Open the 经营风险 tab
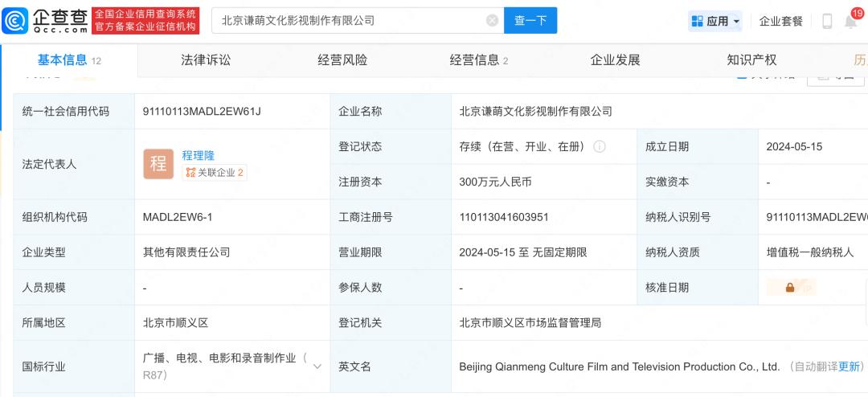 342,60
